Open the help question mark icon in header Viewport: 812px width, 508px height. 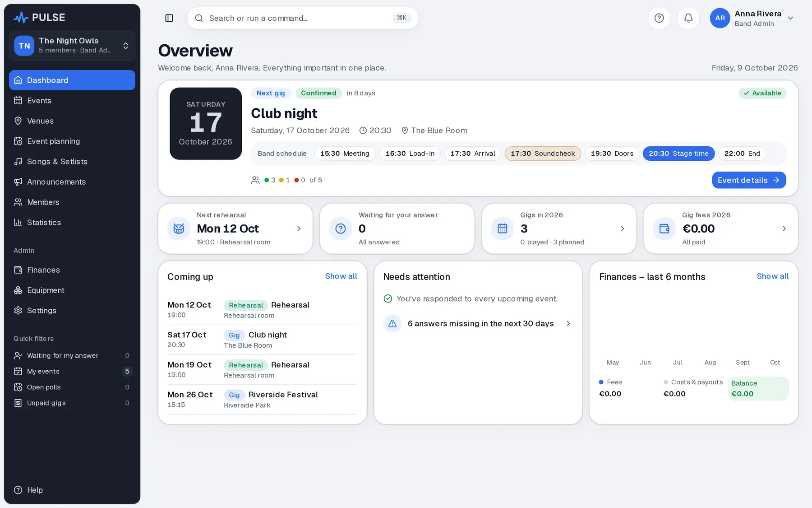point(659,18)
